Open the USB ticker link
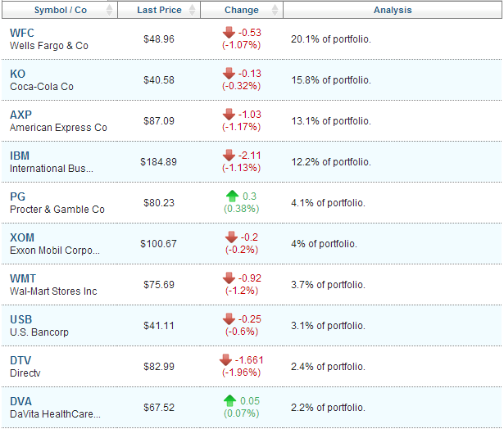 tap(20, 319)
